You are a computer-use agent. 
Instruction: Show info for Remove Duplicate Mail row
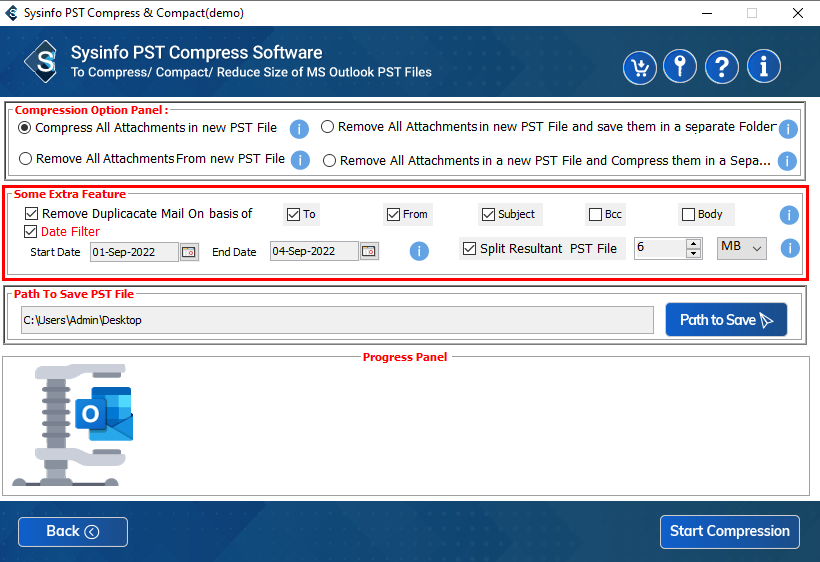(x=789, y=215)
